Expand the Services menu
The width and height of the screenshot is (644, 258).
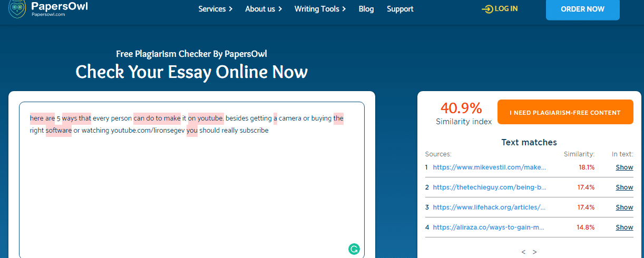[x=215, y=9]
